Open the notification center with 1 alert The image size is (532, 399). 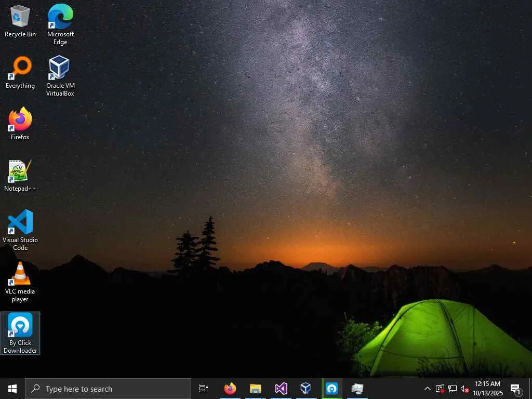pyautogui.click(x=516, y=389)
